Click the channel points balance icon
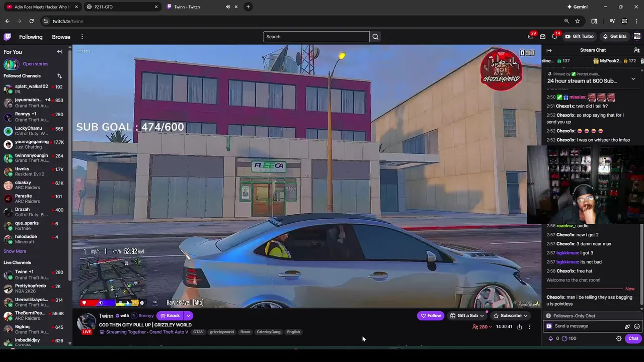 click(564, 338)
